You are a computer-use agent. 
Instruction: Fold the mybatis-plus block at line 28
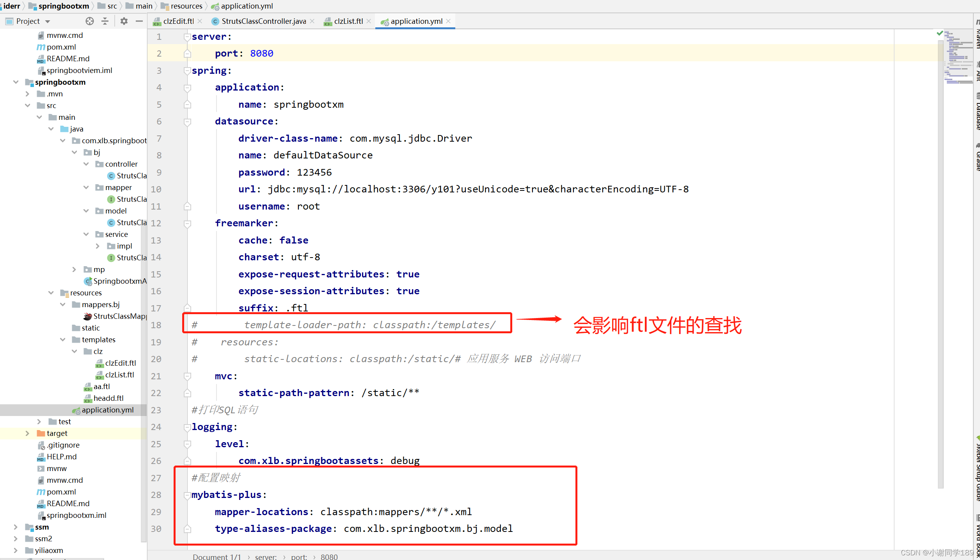tap(187, 495)
